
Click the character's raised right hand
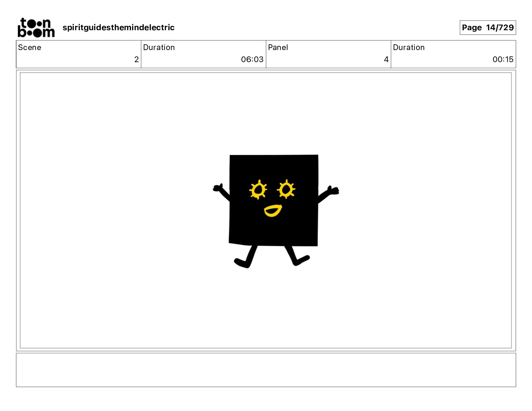click(334, 190)
